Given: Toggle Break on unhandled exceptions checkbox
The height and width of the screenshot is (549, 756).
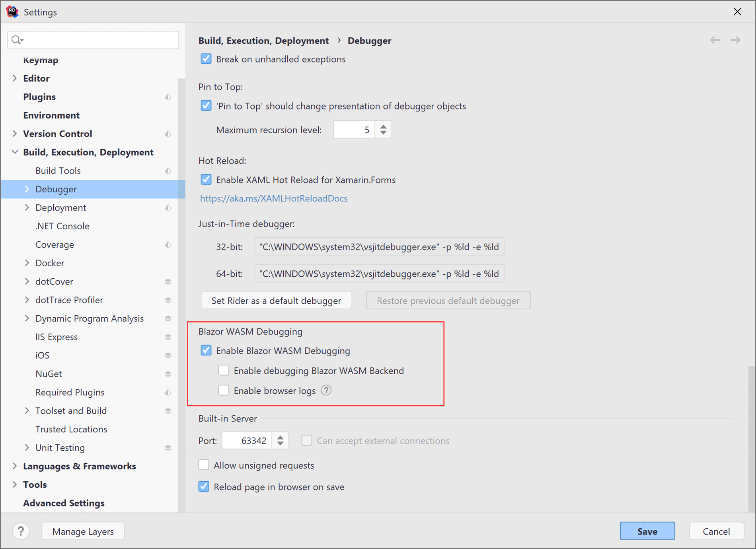Looking at the screenshot, I should click(x=206, y=59).
